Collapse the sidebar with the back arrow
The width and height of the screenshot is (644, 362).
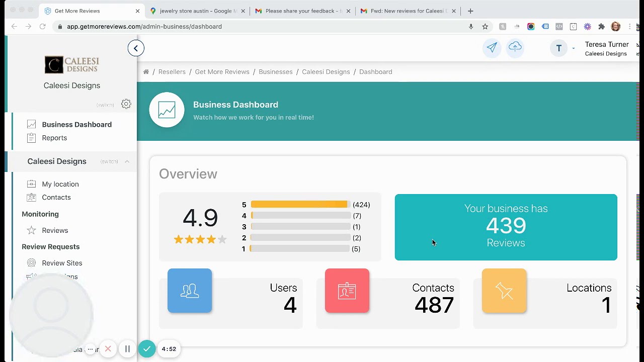pyautogui.click(x=136, y=48)
